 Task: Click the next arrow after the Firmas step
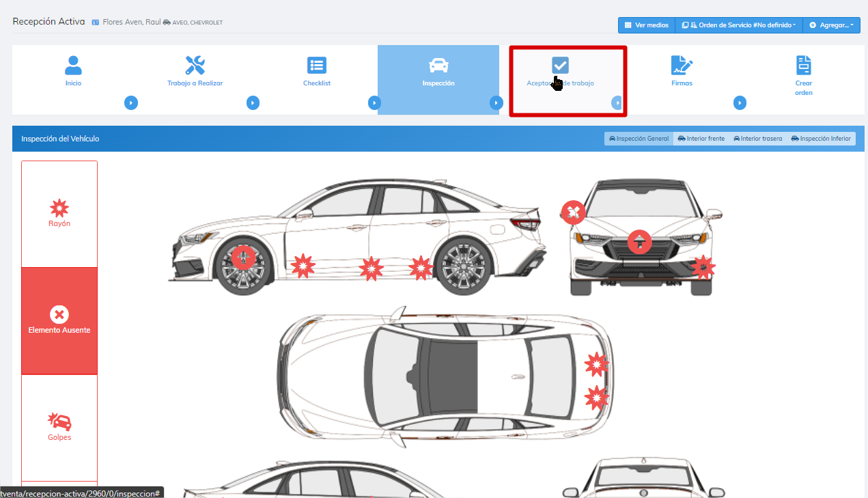click(x=740, y=102)
